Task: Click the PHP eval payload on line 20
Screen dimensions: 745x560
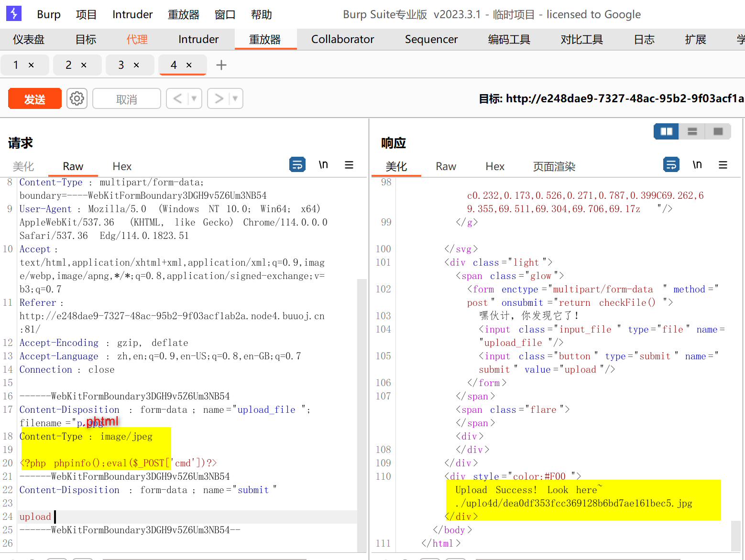Action: pyautogui.click(x=118, y=463)
